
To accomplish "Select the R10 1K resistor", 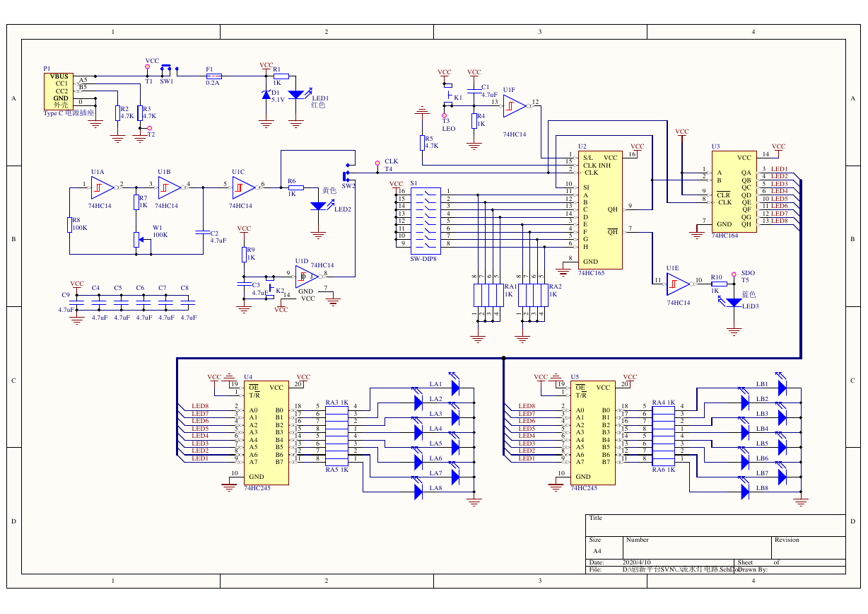I will (x=718, y=284).
